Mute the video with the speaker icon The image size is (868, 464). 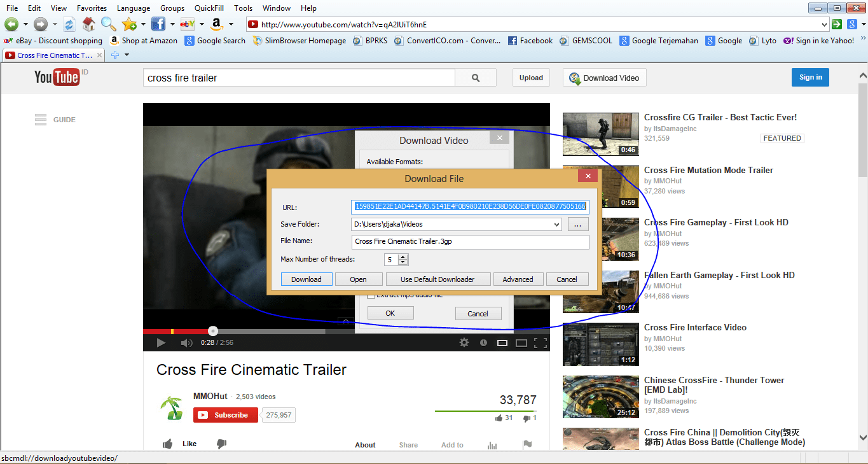point(186,342)
